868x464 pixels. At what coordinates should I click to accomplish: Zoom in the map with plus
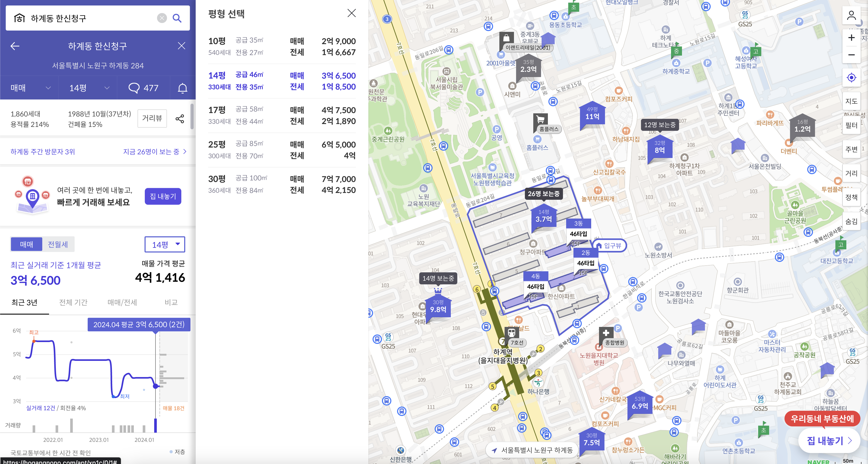click(851, 38)
